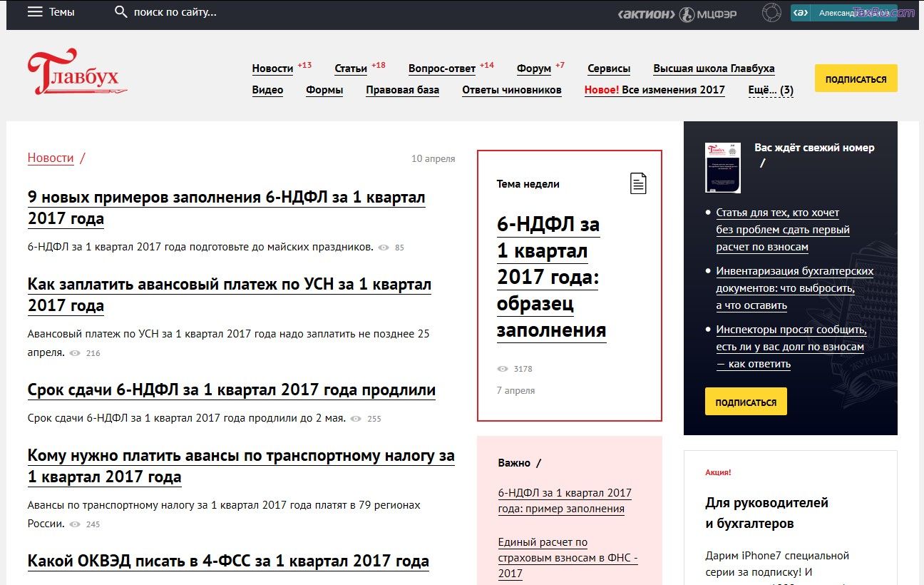The image size is (924, 585).
Task: Open the Вопрос-ответ section
Action: tap(441, 68)
